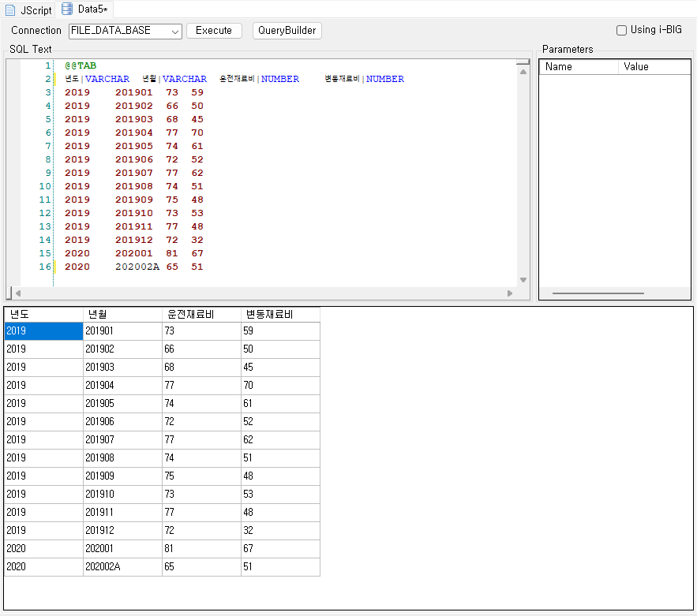Click line 16 in the SQL text editor
The width and height of the screenshot is (697, 616).
237,267
